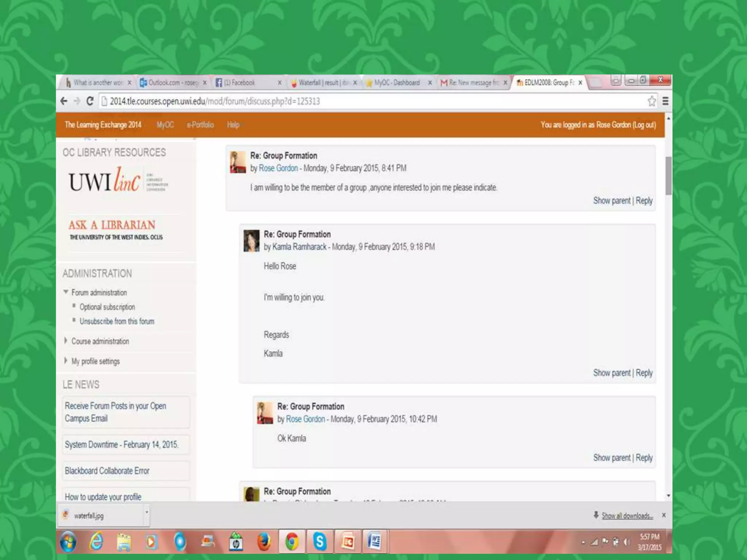This screenshot has height=560, width=747.
Task: Open e-Portfolio in the orange menu
Action: pyautogui.click(x=200, y=125)
